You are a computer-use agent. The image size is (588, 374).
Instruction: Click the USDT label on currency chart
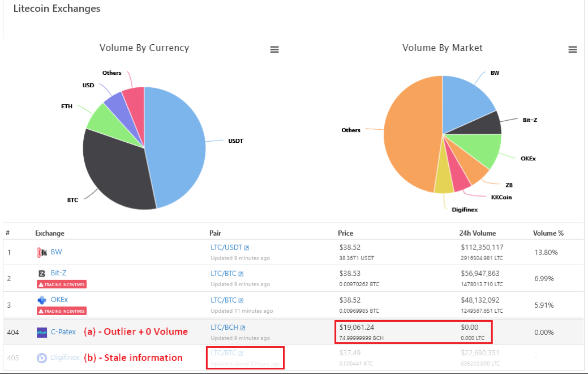[236, 141]
